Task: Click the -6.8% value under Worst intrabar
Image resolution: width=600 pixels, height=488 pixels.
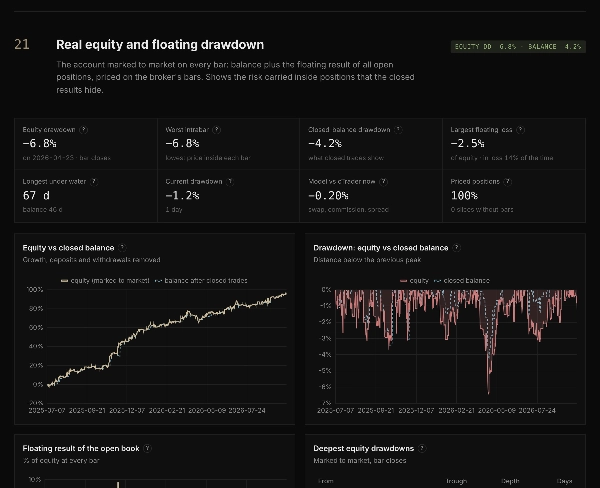Action: coord(182,144)
